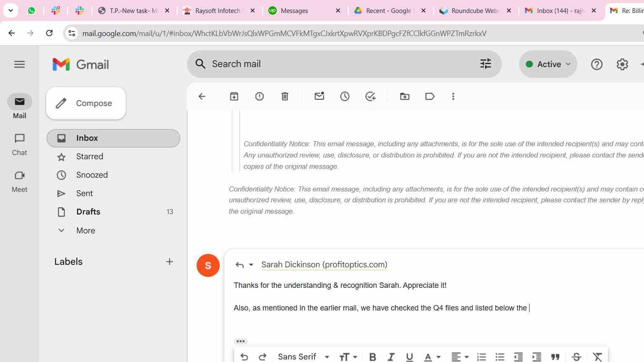The image size is (644, 362).
Task: Delete this conversation with trash icon
Action: coord(285,96)
